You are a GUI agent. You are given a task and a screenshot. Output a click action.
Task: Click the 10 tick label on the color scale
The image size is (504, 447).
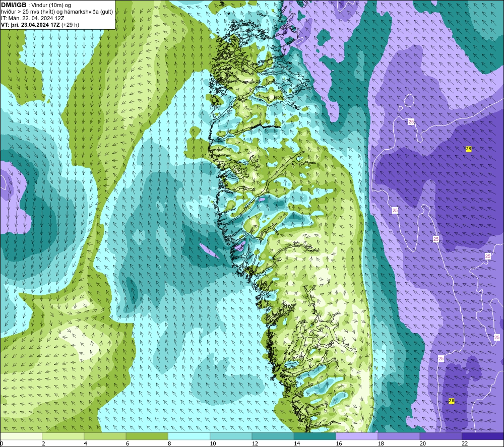[x=213, y=443]
